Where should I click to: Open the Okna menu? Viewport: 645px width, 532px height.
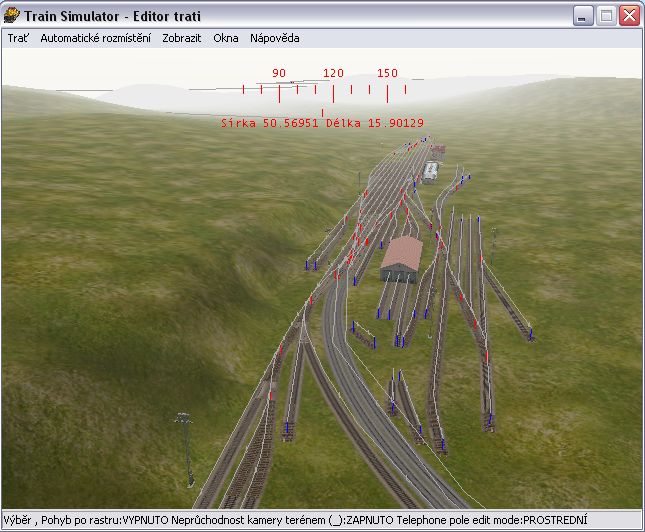click(x=225, y=38)
